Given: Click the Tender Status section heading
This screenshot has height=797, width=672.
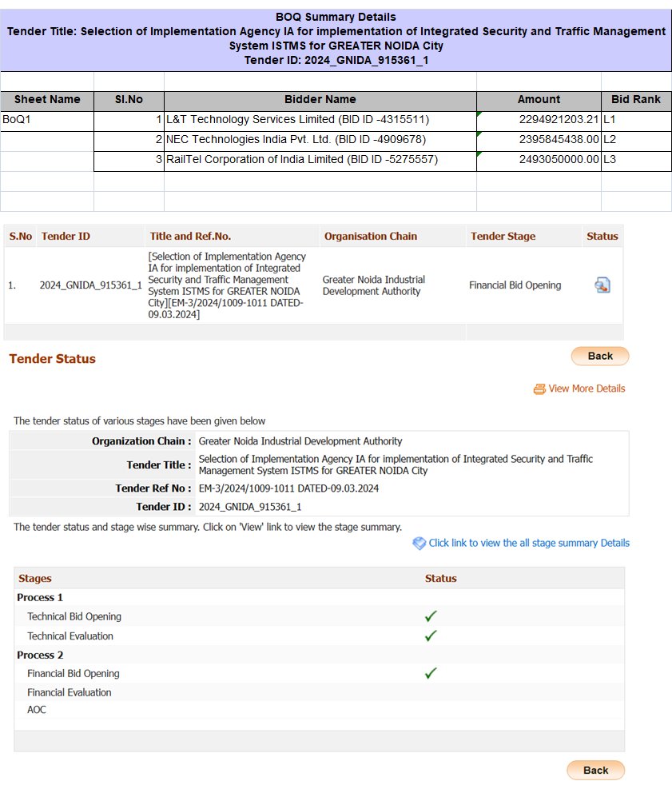Looking at the screenshot, I should coord(52,359).
